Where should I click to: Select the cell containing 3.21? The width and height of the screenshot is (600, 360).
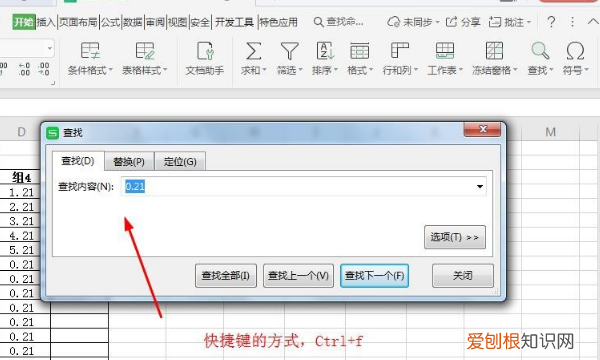pyautogui.click(x=21, y=221)
